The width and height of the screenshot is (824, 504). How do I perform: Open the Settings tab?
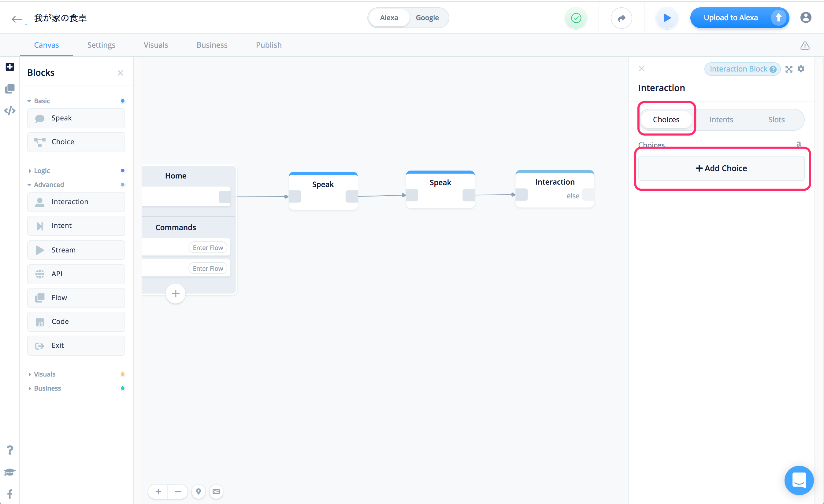click(x=101, y=45)
